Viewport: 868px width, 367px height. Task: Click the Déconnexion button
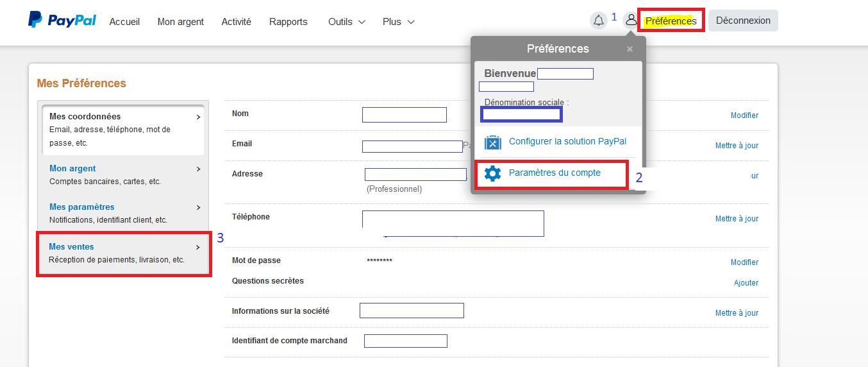(742, 21)
